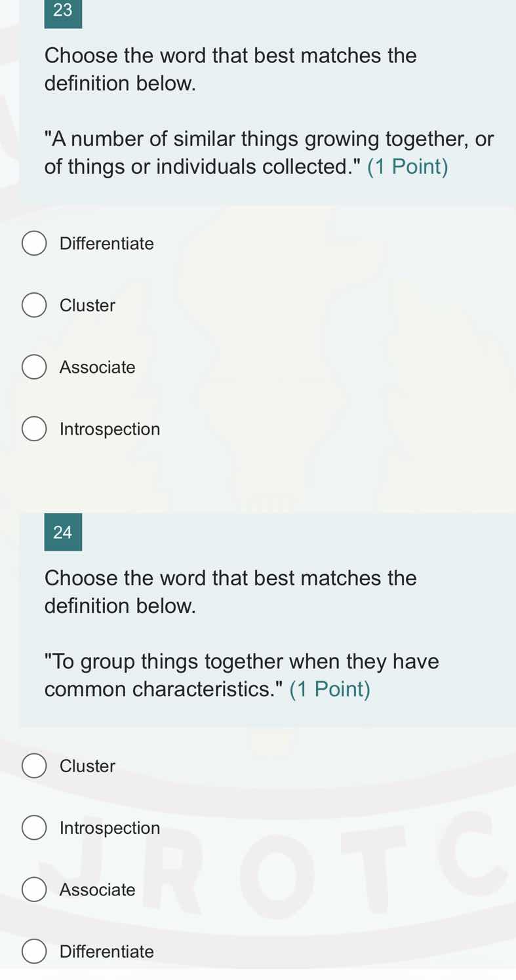The image size is (516, 980).
Task: Click the question 24 number badge
Action: (x=62, y=532)
